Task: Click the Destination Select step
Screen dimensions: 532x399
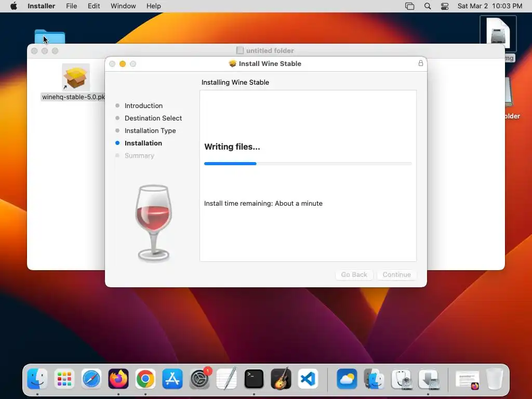Action: 153,118
